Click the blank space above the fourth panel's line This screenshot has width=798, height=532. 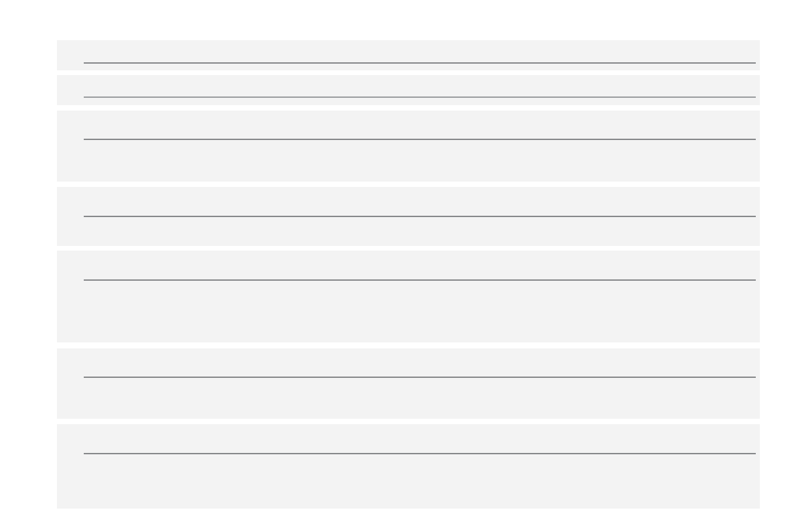[419, 201]
